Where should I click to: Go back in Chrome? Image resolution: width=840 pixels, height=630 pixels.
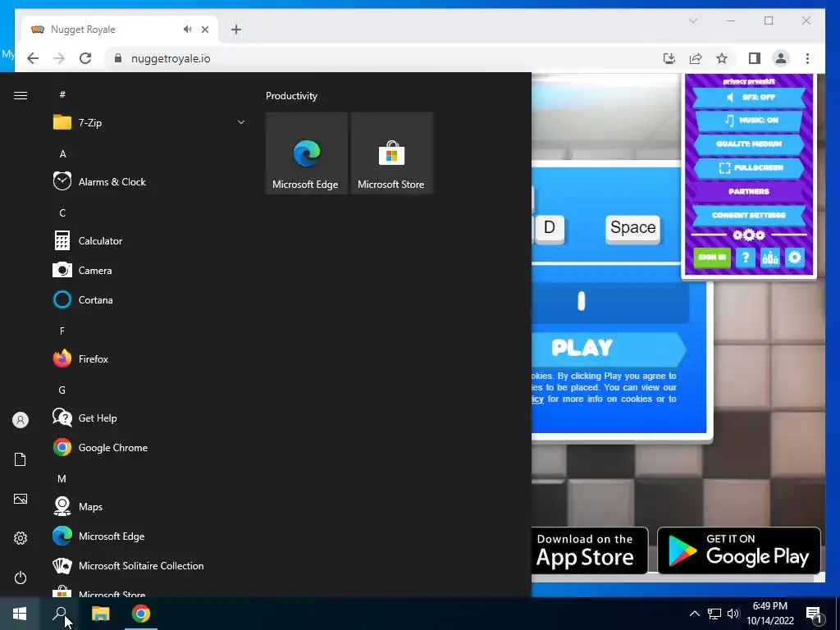[33, 58]
